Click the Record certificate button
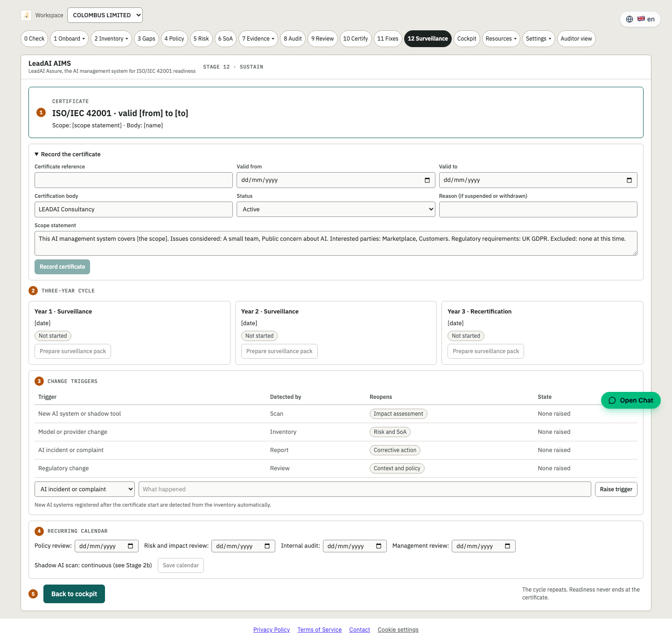Image resolution: width=672 pixels, height=641 pixels. [62, 267]
